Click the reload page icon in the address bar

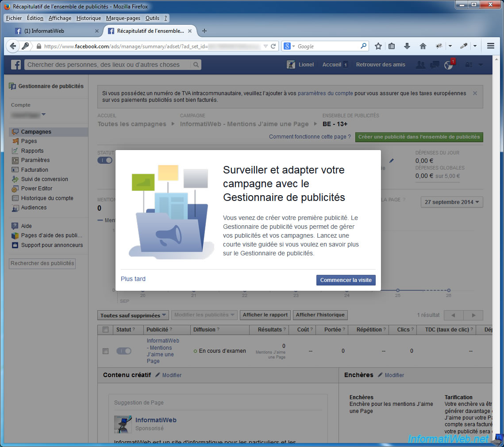coord(273,46)
